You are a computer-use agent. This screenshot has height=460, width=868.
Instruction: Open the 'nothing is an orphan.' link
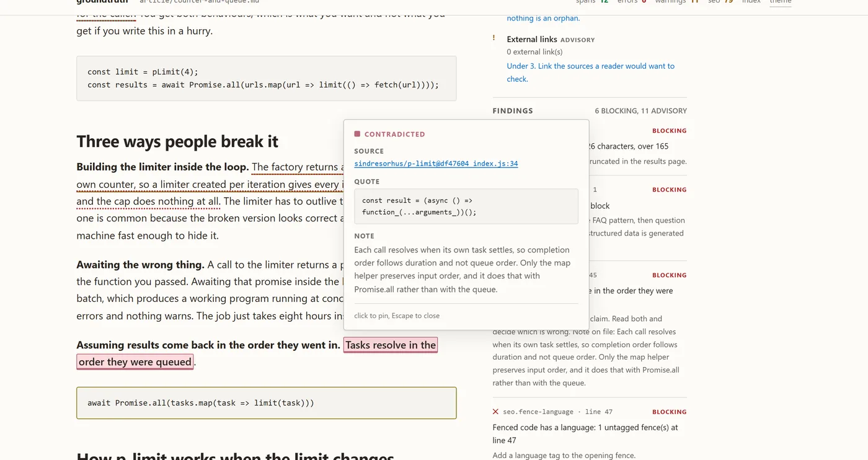coord(543,18)
